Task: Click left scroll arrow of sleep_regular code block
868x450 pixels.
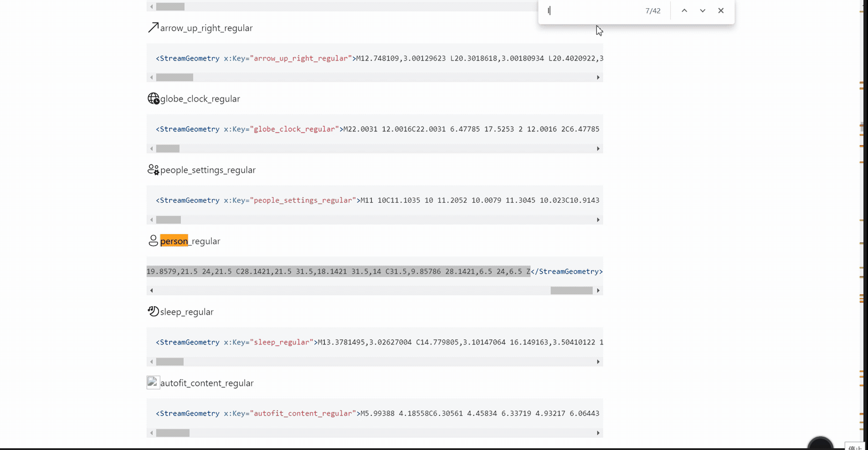Action: coord(151,362)
